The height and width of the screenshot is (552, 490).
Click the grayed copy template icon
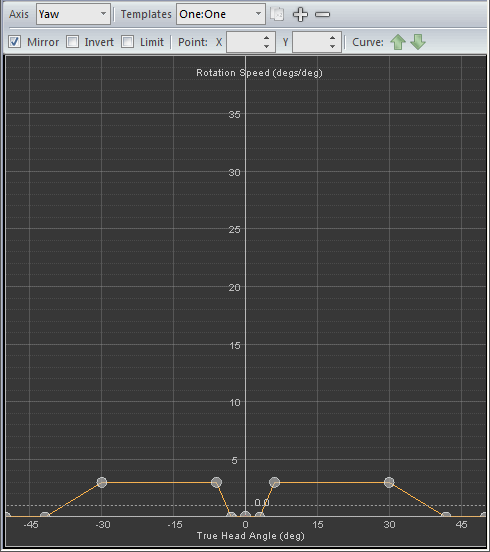(x=277, y=14)
